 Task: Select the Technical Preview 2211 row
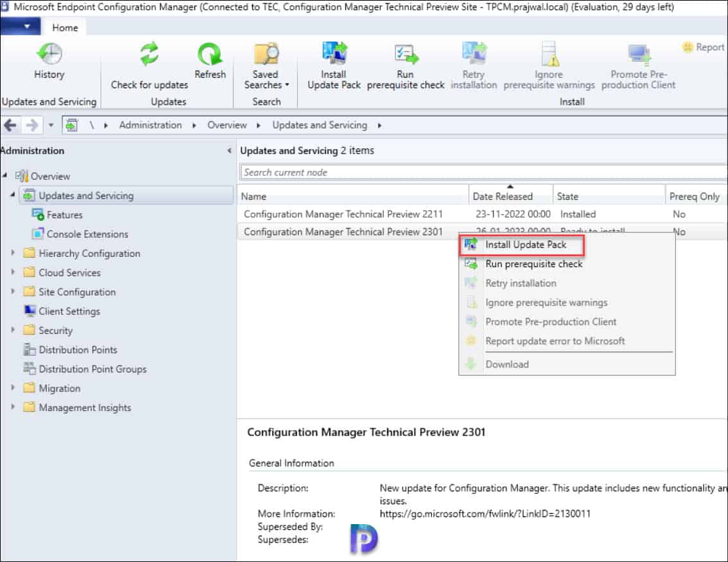[x=482, y=214]
